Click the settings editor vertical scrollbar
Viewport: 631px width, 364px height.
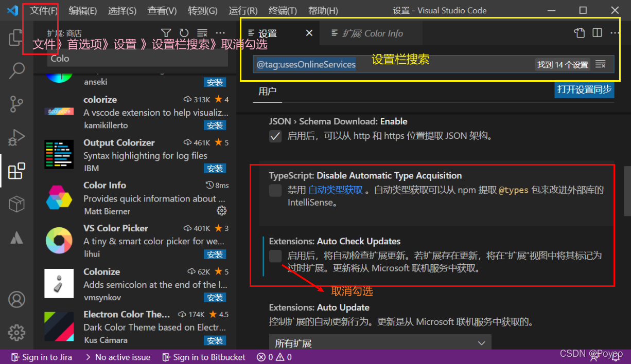coord(627,191)
